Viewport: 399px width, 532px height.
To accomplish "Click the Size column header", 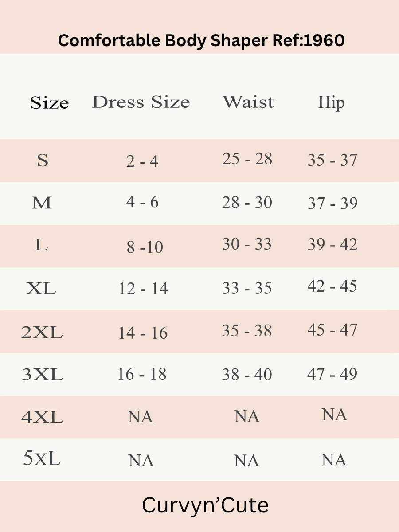I will click(x=49, y=103).
